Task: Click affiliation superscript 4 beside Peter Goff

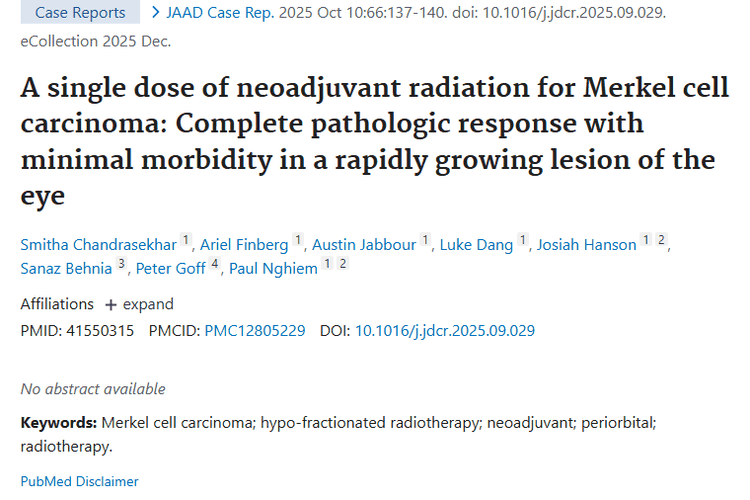Action: pos(214,264)
